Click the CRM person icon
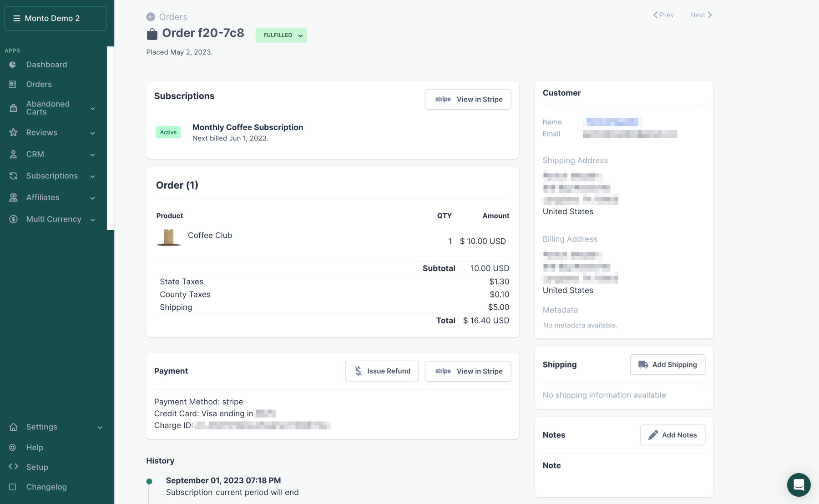Image resolution: width=819 pixels, height=504 pixels. coord(13,154)
